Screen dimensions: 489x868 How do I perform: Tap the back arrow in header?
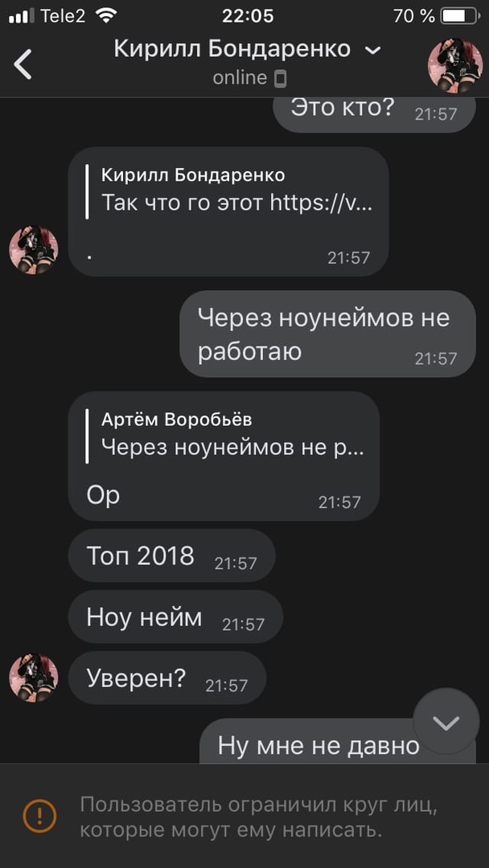(23, 64)
